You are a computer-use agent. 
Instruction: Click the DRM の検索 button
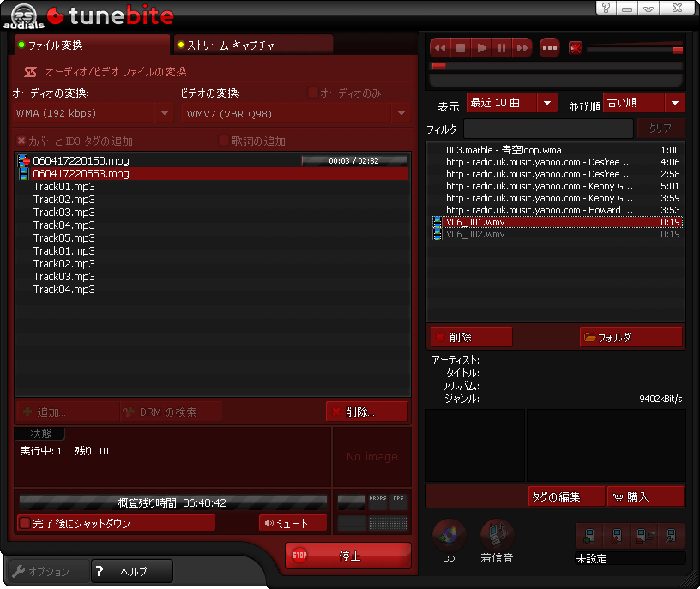[x=172, y=412]
